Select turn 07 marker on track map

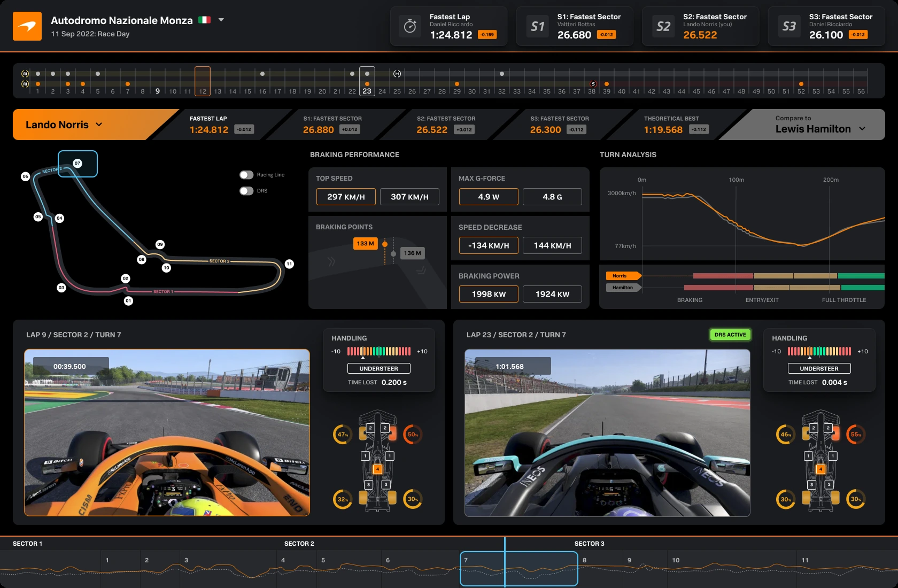point(78,163)
